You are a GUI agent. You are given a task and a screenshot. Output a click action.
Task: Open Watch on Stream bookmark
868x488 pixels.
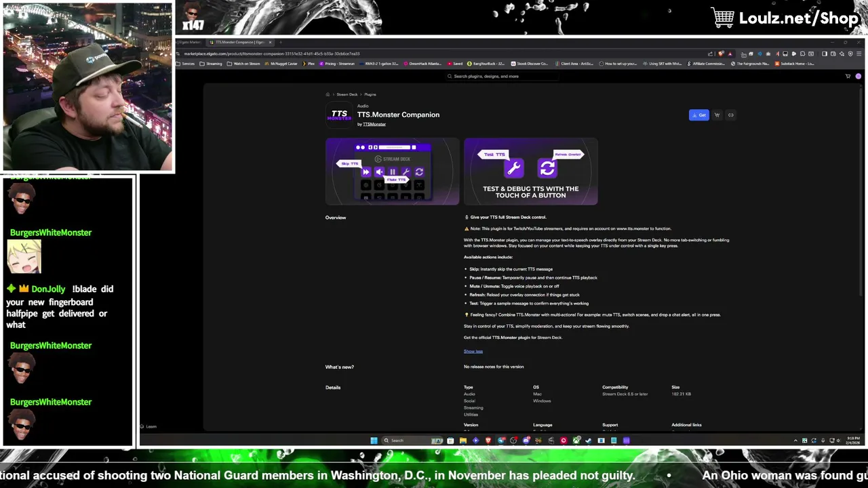tap(243, 64)
